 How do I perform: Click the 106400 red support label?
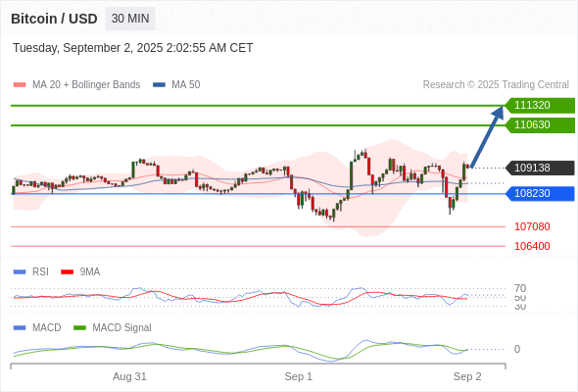pyautogui.click(x=532, y=246)
